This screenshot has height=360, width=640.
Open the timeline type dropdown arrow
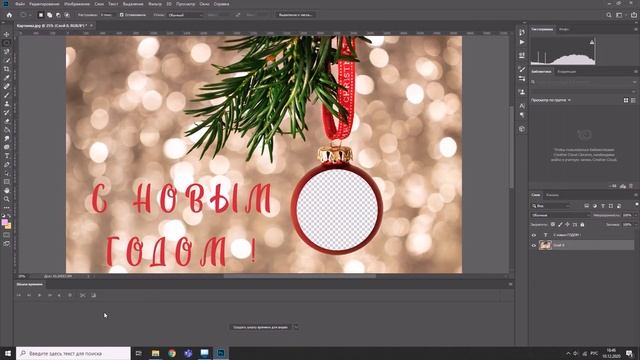(296, 327)
